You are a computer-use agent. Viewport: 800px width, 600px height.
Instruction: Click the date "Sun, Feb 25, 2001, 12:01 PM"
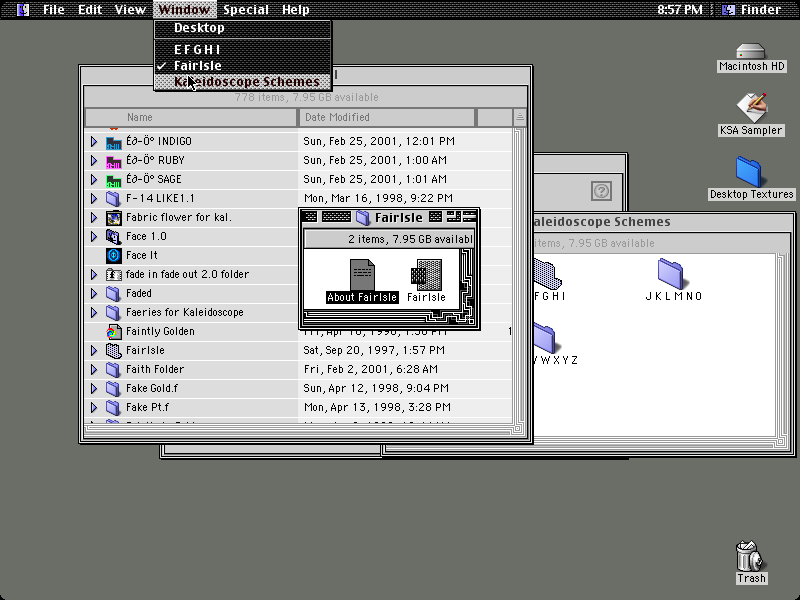pos(379,141)
